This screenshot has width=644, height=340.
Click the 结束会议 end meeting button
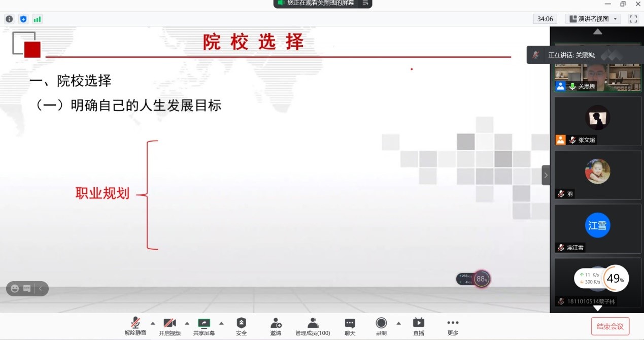pos(610,326)
